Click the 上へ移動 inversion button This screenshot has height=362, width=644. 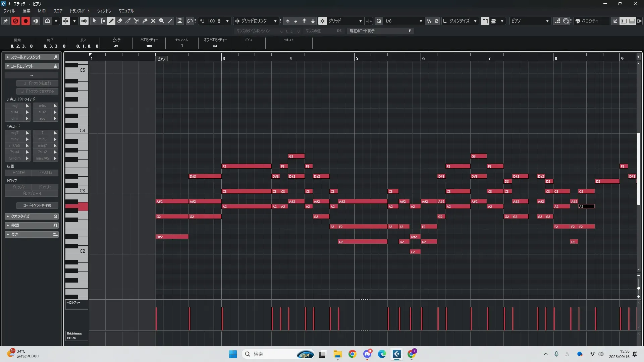tap(18, 173)
